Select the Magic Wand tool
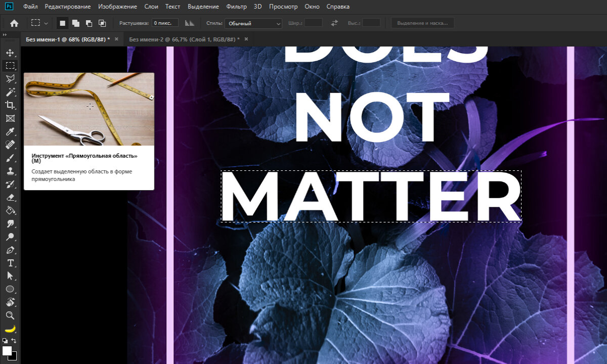 click(10, 92)
